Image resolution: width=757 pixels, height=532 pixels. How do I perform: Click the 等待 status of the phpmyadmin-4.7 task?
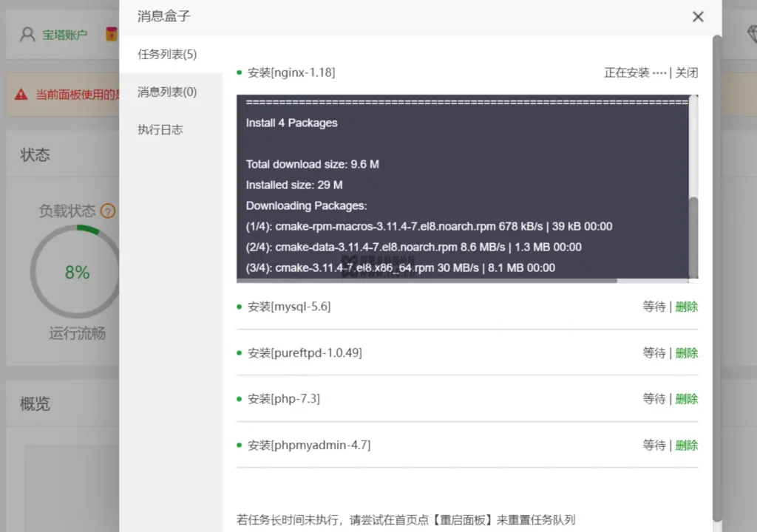click(654, 445)
